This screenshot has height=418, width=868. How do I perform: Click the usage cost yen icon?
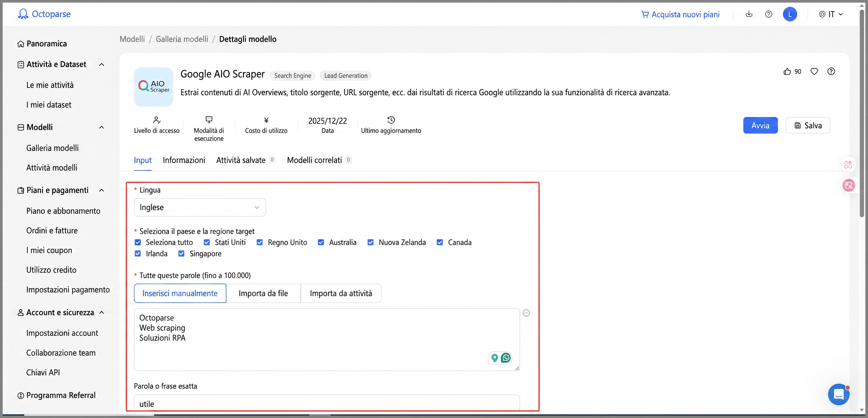(x=266, y=120)
